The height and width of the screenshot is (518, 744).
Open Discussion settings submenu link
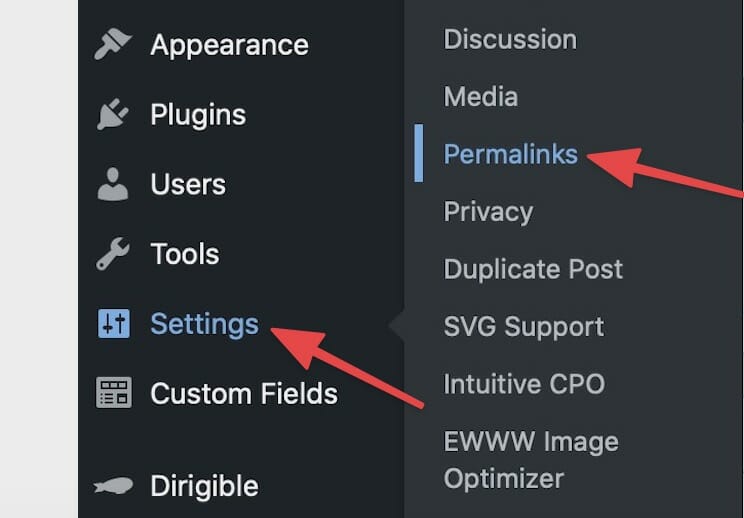point(510,39)
